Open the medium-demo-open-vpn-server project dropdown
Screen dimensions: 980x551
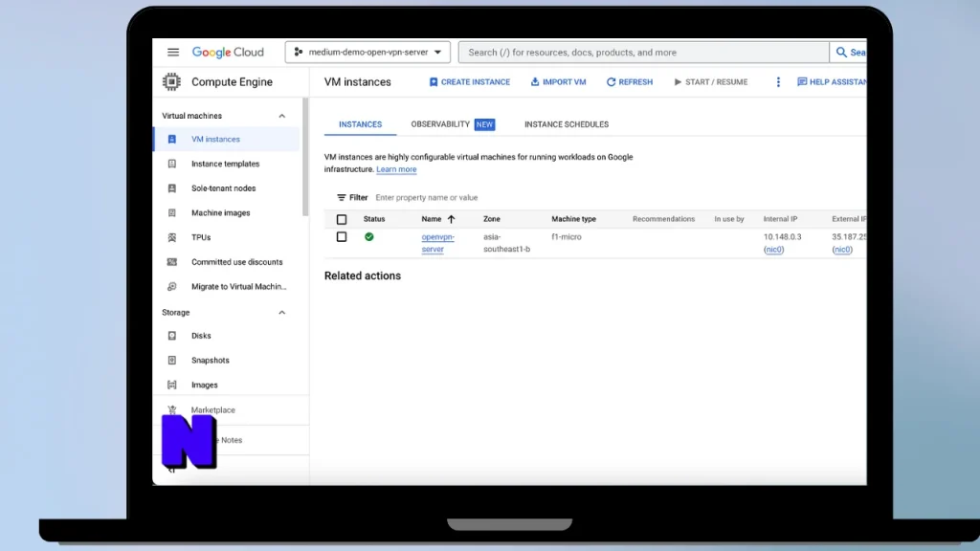(x=367, y=53)
